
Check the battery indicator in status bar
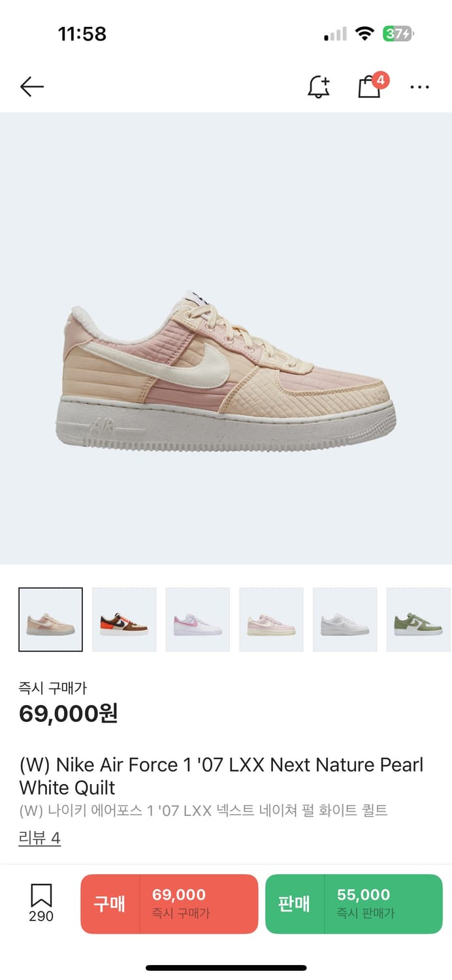tap(398, 33)
